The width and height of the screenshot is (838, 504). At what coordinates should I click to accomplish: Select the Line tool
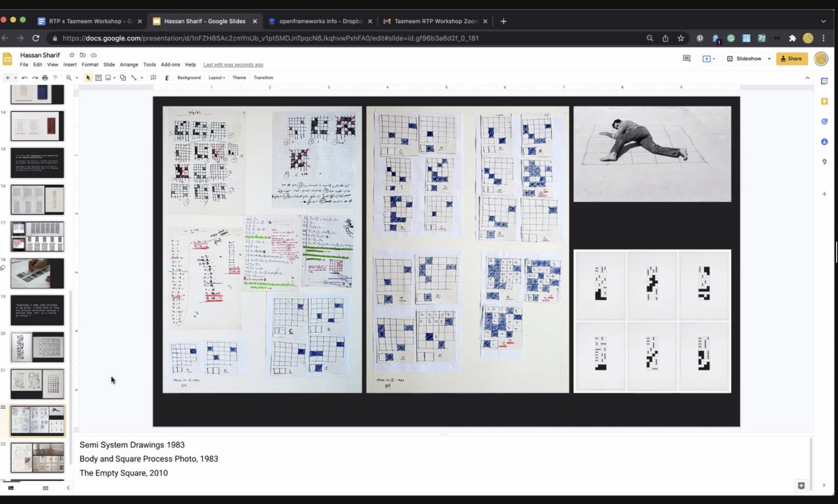[133, 77]
